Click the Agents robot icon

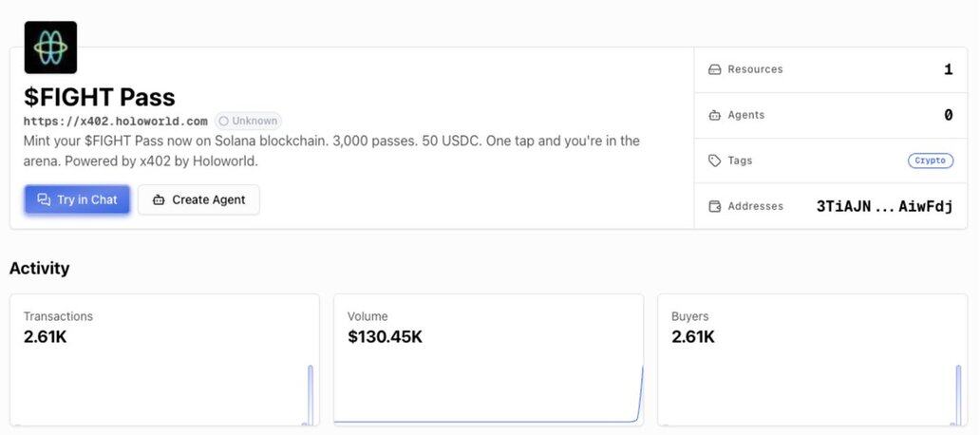tap(715, 115)
